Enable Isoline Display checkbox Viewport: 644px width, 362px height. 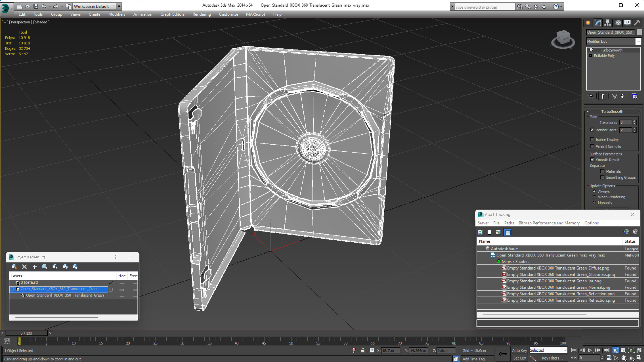pyautogui.click(x=592, y=139)
